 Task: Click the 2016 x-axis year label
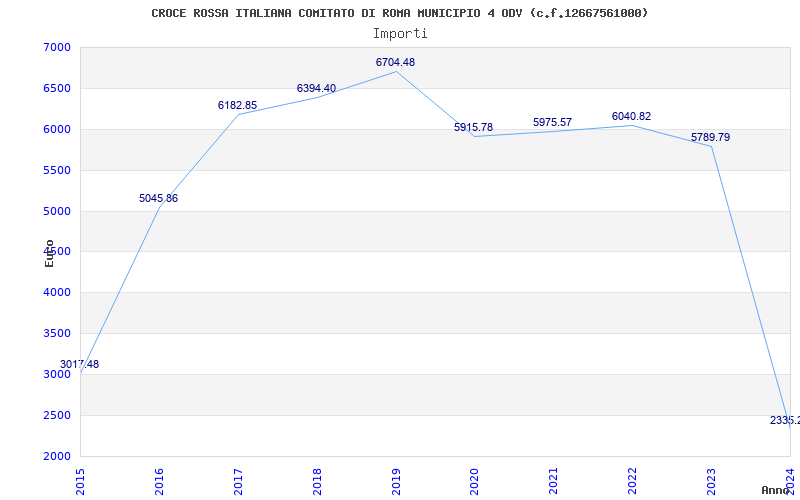[x=159, y=481]
